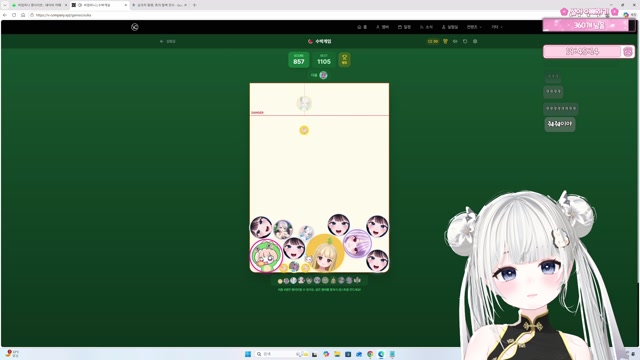
Task: Open a new browser tab with plus button
Action: (x=194, y=5)
